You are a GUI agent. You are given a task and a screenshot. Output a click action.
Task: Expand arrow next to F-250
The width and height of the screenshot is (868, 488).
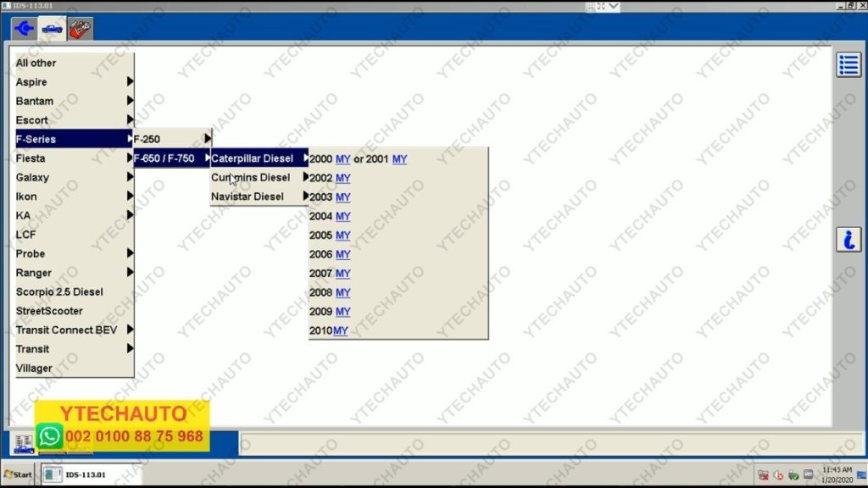tap(208, 138)
